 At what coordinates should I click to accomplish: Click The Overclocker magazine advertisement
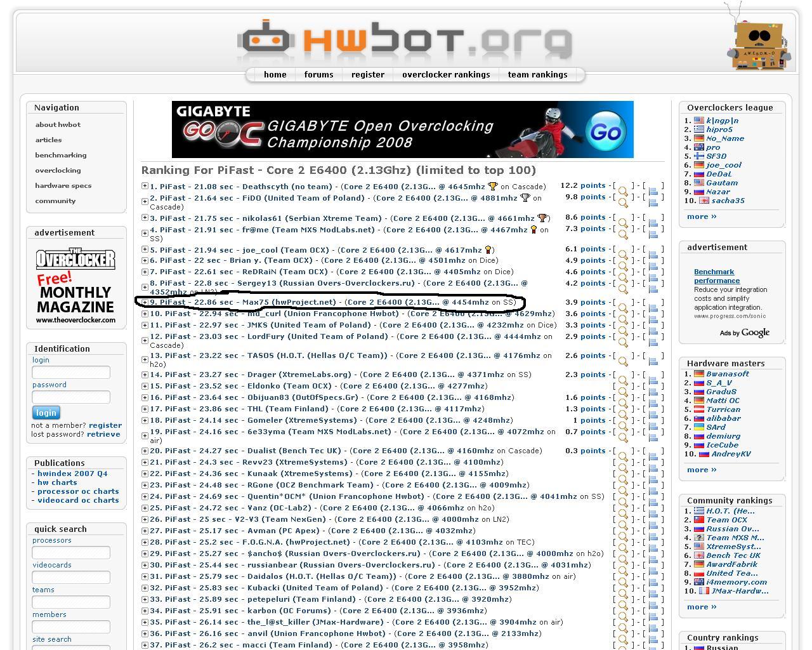tap(75, 285)
